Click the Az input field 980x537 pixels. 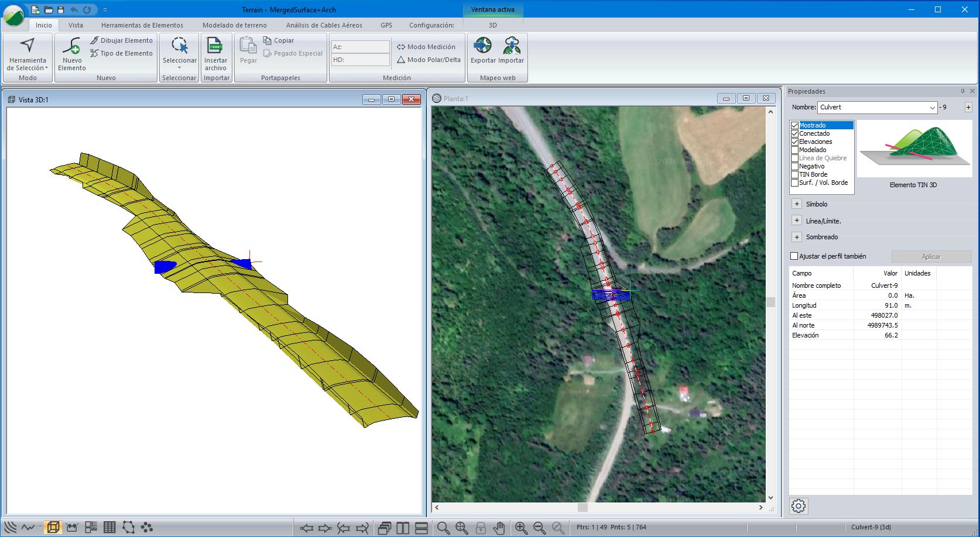click(360, 47)
